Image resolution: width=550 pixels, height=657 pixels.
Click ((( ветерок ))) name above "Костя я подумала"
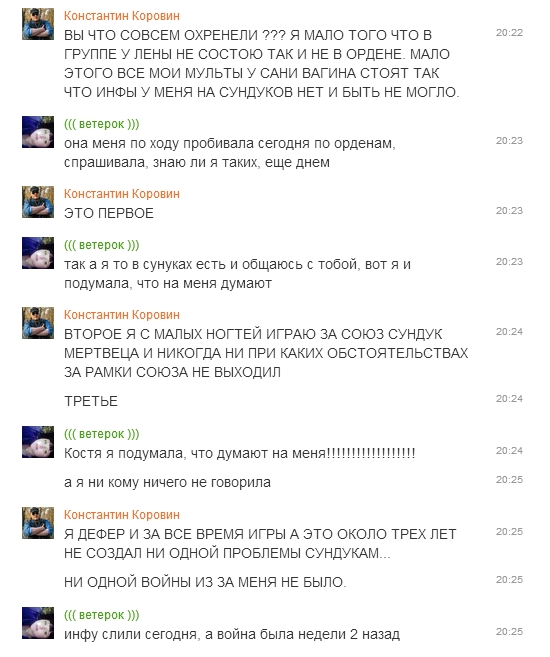(x=102, y=434)
